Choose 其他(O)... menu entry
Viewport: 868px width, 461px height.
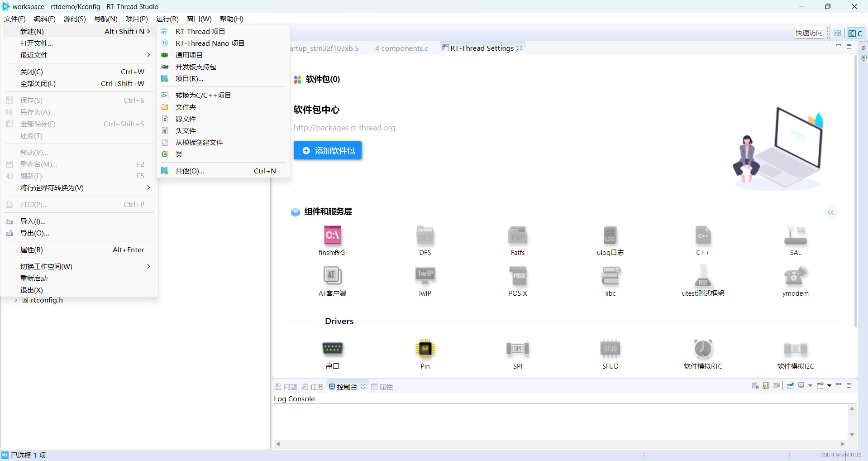[x=223, y=171]
